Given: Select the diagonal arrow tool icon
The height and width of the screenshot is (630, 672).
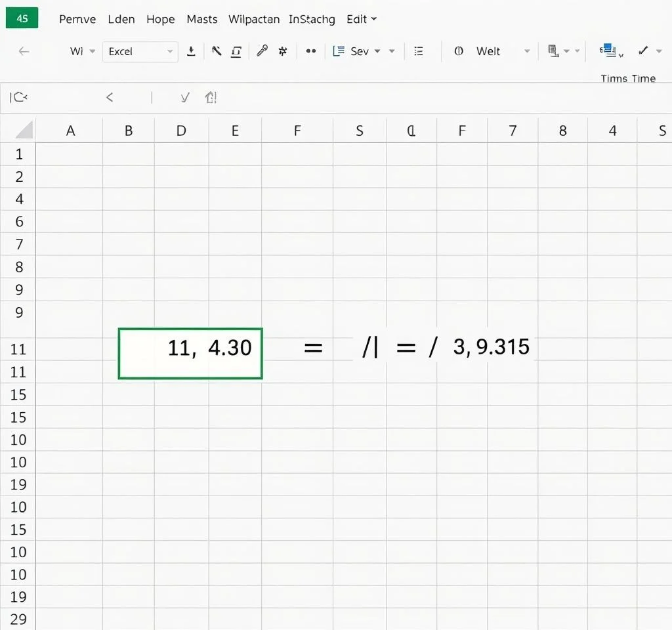Looking at the screenshot, I should pos(217,51).
